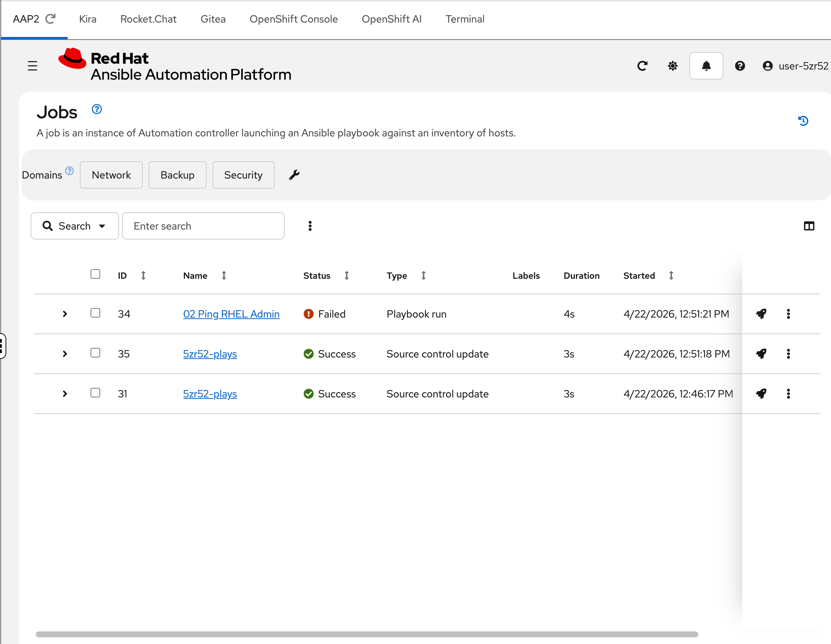Click the Success status of job 35
This screenshot has width=831, height=644.
329,354
